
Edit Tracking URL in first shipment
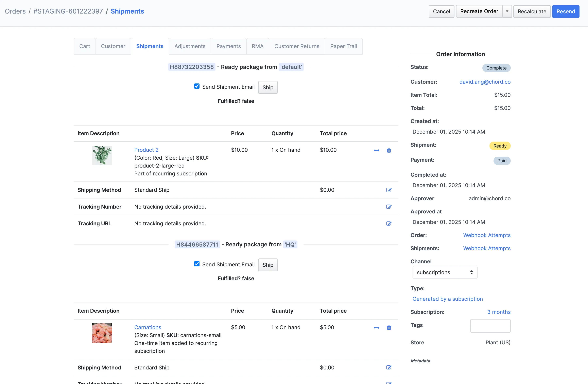[389, 224]
